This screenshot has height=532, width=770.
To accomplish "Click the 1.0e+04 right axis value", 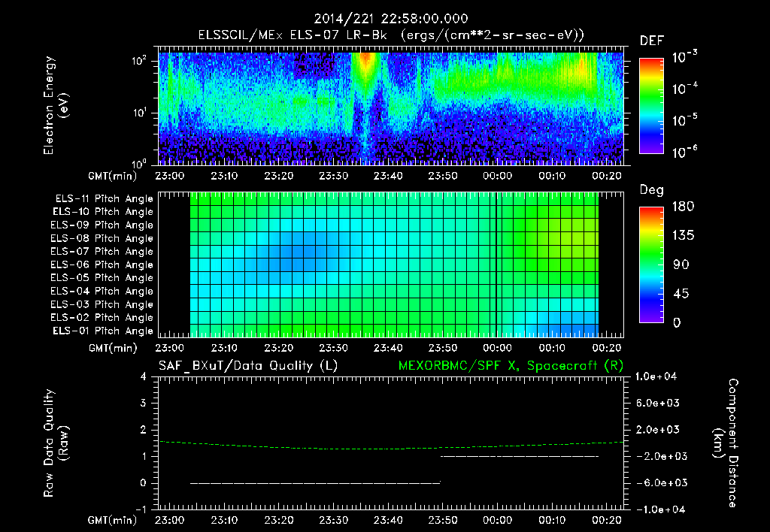I will pyautogui.click(x=656, y=377).
